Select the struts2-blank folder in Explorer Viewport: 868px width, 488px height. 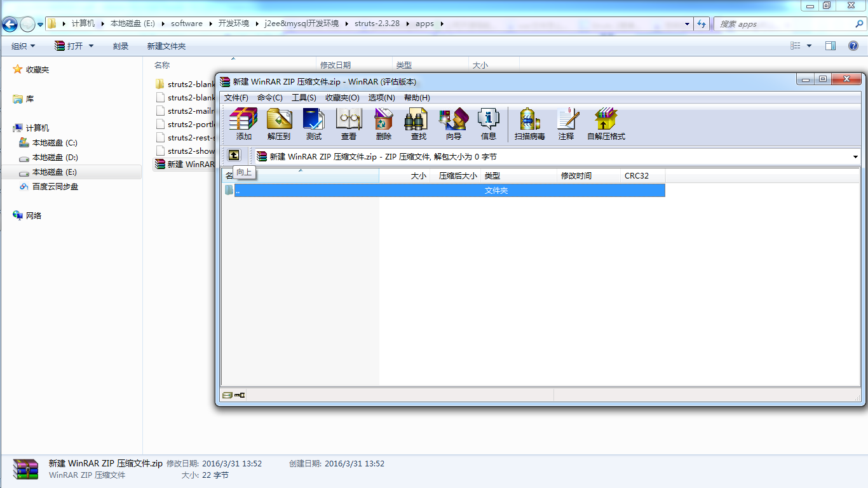pos(185,85)
